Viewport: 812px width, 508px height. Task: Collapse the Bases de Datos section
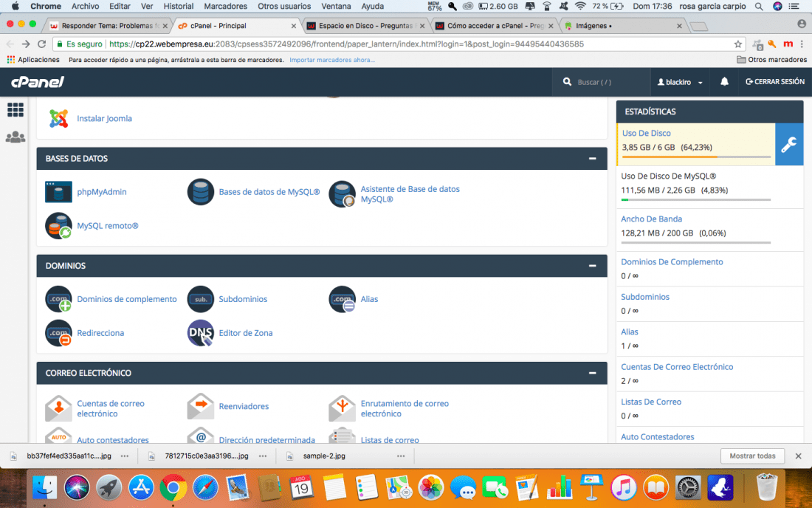(593, 159)
